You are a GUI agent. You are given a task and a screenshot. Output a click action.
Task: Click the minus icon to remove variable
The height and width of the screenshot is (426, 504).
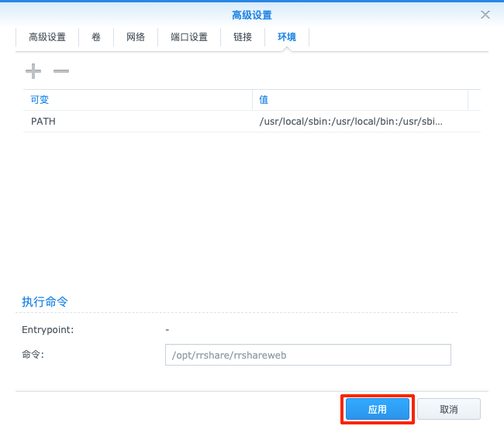61,71
